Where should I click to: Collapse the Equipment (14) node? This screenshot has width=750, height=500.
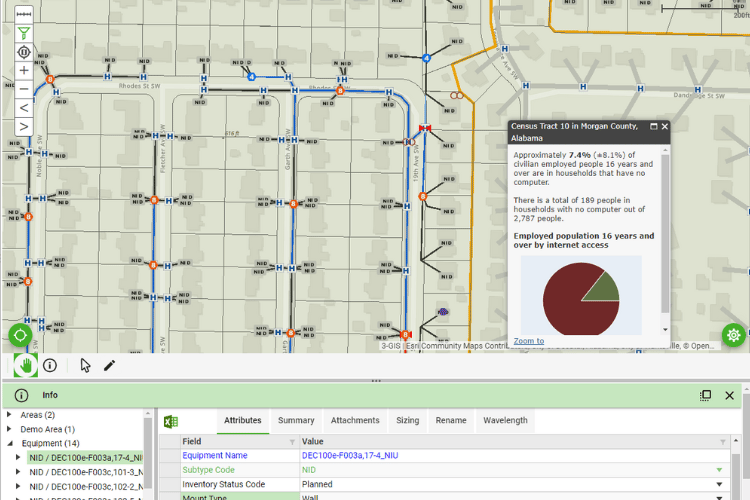(x=10, y=444)
